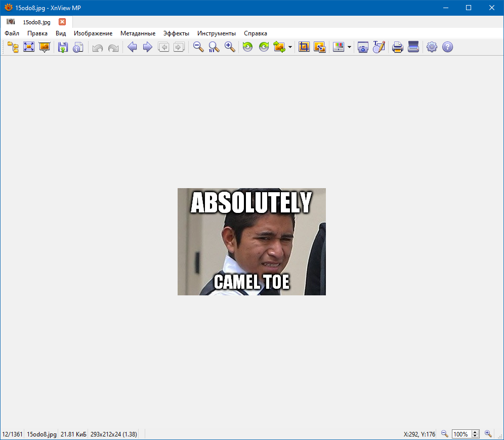The width and height of the screenshot is (504, 440).
Task: Open the Метаданные menu
Action: click(x=138, y=33)
